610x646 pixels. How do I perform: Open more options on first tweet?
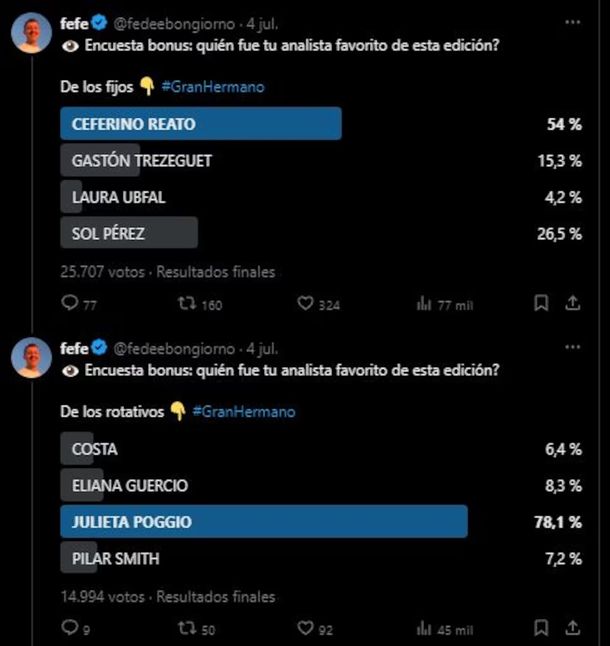coord(572,22)
